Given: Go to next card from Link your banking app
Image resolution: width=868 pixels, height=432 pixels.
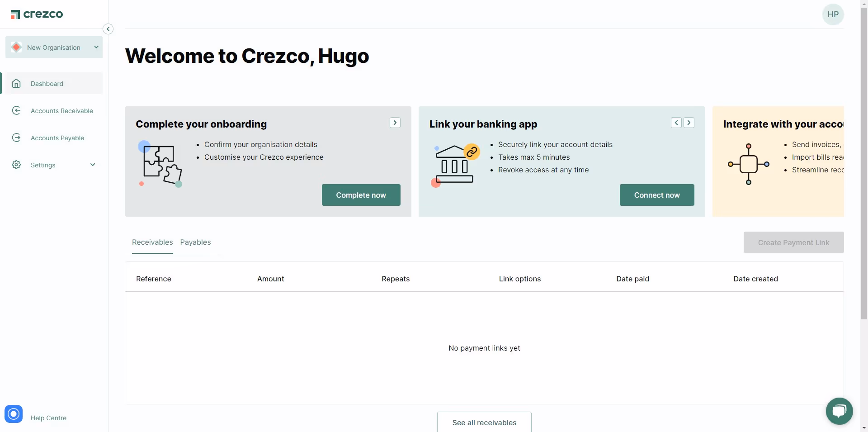Looking at the screenshot, I should click(689, 123).
